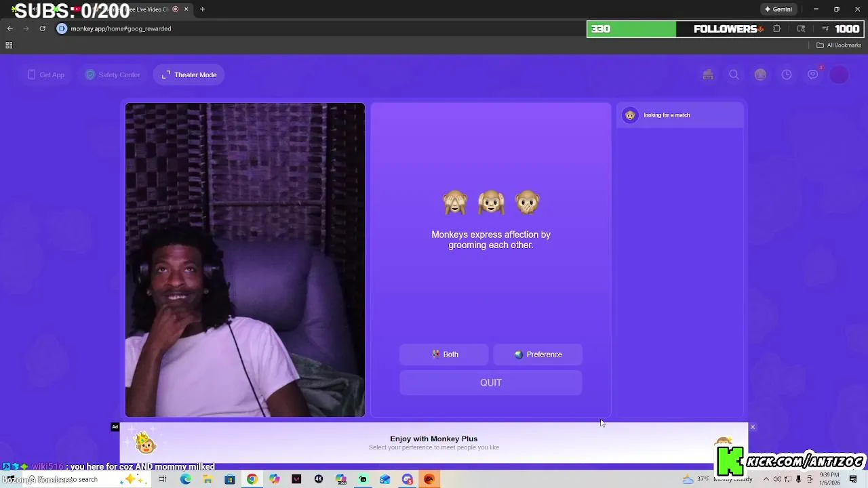Click the hear-no-evil monkey emoji
Screen dimensions: 868x488
tap(491, 203)
